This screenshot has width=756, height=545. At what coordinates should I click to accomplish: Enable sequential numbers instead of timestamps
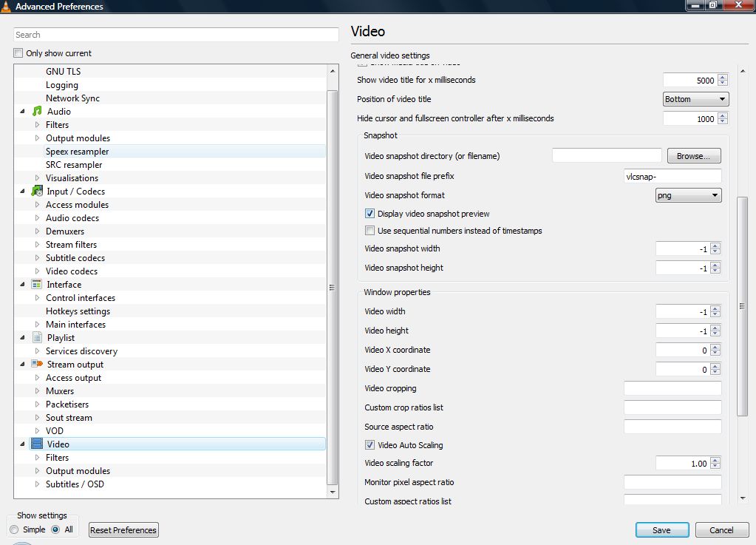370,231
